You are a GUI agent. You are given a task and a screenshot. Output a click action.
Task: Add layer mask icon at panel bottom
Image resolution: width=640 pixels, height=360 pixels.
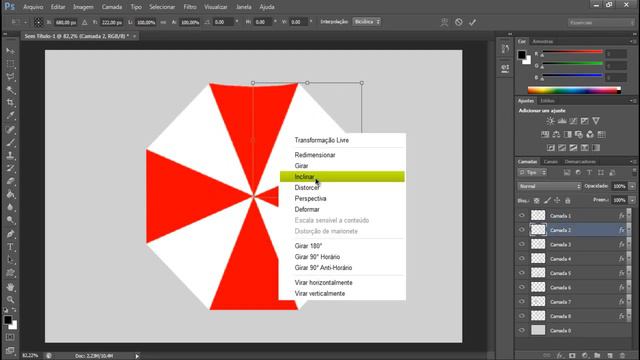pyautogui.click(x=572, y=356)
